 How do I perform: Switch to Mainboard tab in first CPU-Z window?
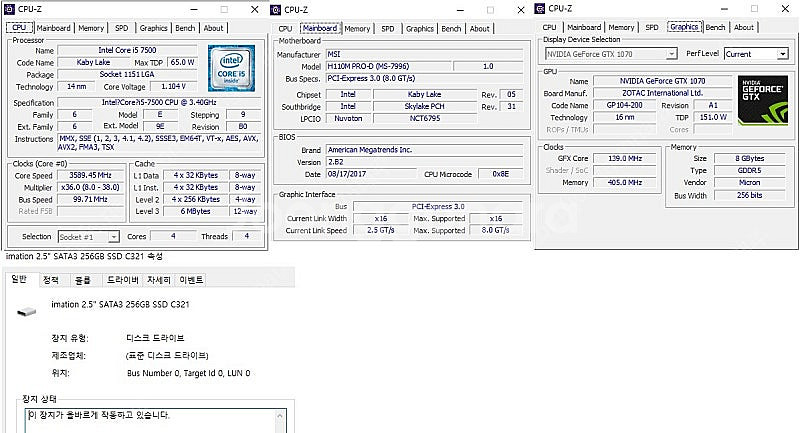[53, 28]
